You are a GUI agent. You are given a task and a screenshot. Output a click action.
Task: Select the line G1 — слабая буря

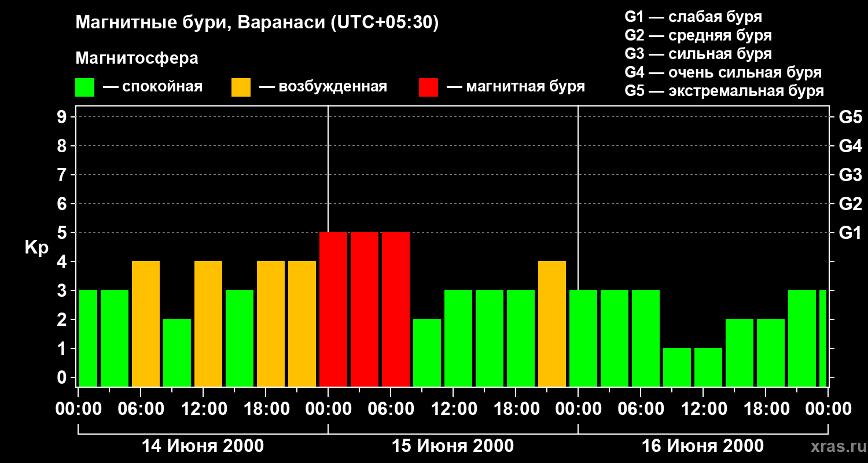(693, 17)
